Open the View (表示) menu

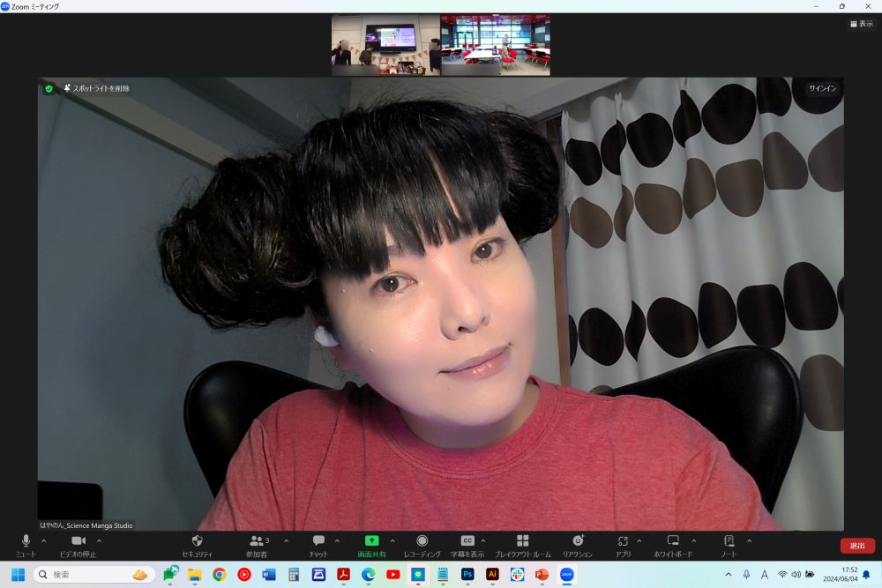[861, 24]
